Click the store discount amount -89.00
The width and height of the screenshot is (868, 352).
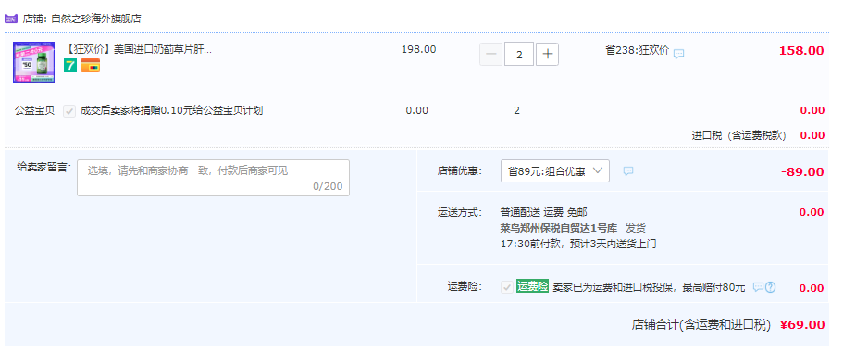click(x=802, y=172)
